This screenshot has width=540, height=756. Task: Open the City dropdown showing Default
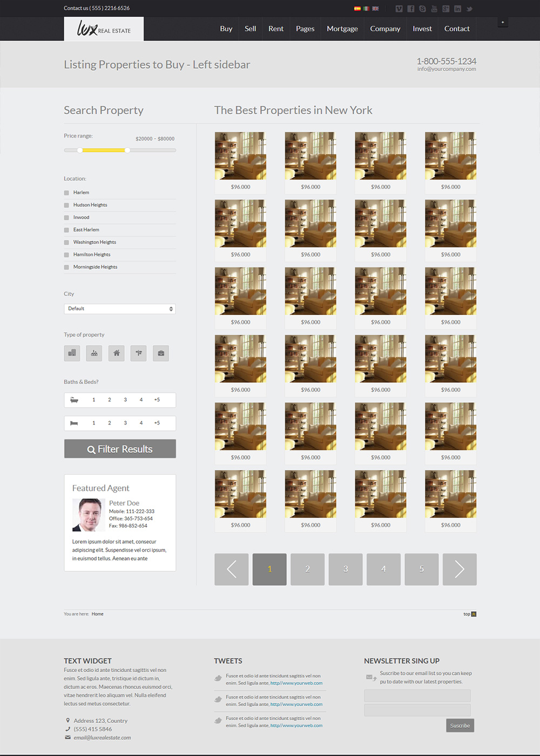(x=119, y=309)
